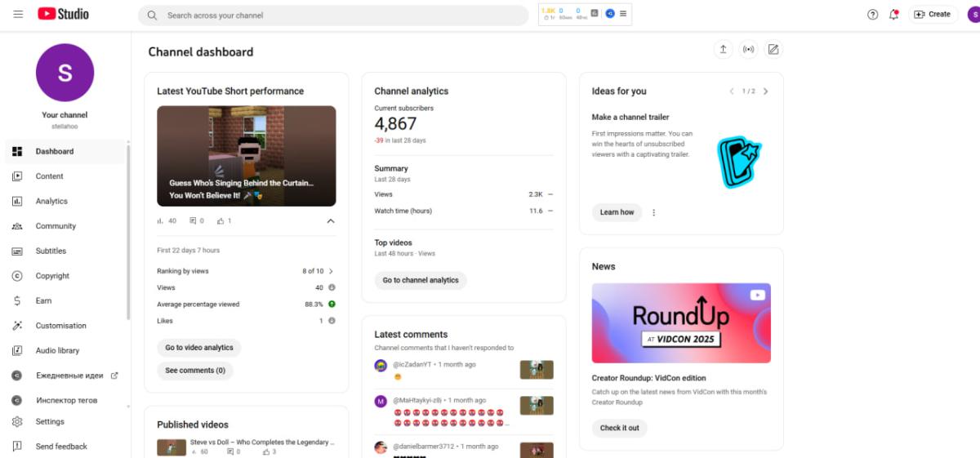This screenshot has height=458, width=980.
Task: Focus the Search across your channel field
Action: (333, 16)
